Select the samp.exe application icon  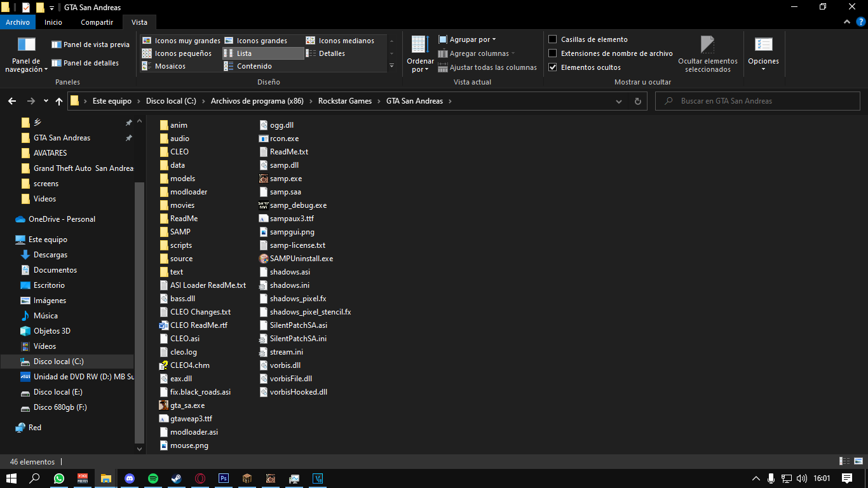point(264,179)
